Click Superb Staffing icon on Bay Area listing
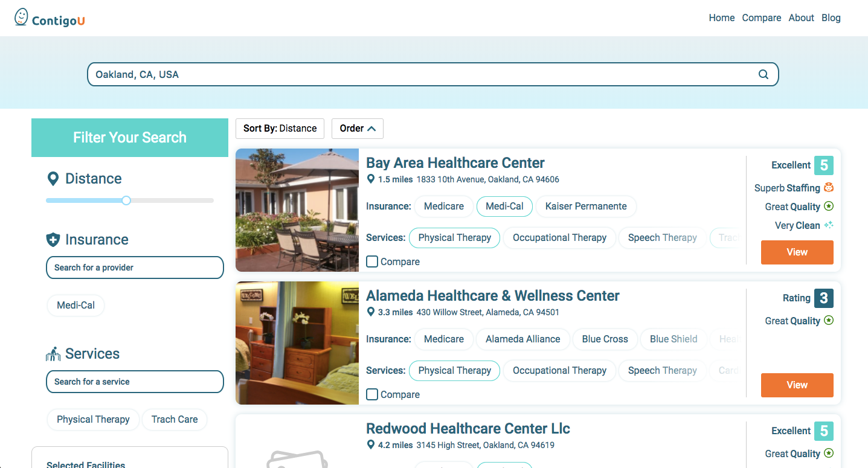 [x=829, y=188]
